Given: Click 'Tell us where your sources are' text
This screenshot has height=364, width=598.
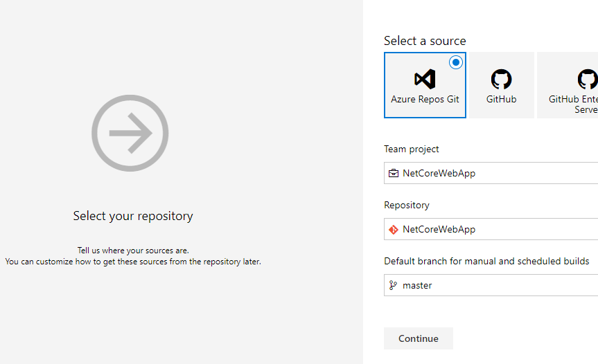Looking at the screenshot, I should point(133,250).
